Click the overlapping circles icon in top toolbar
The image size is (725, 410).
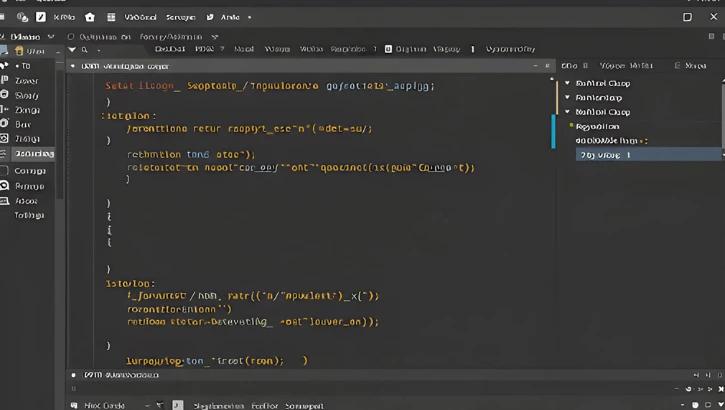tap(22, 17)
